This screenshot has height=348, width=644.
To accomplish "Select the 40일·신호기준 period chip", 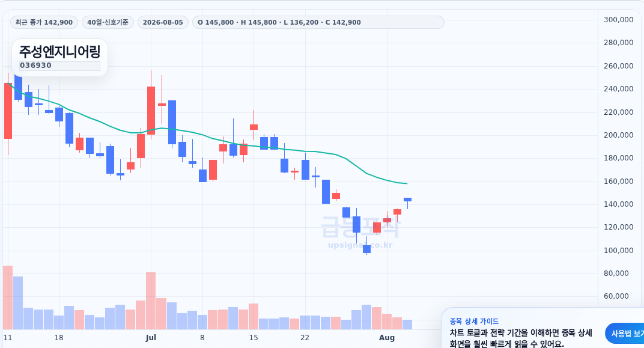I will (x=108, y=22).
